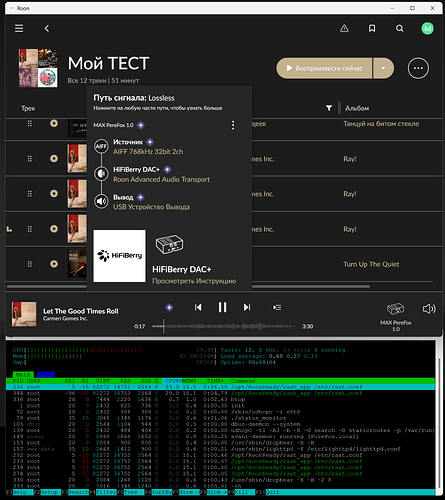Click Roon Advanced Audio Transport text
Screen dimensions: 445x500
click(161, 179)
